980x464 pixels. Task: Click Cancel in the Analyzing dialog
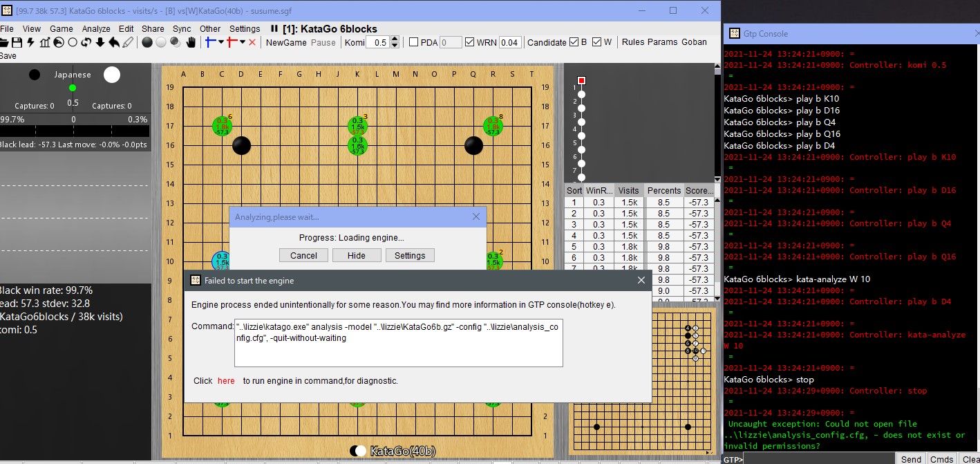tap(303, 255)
